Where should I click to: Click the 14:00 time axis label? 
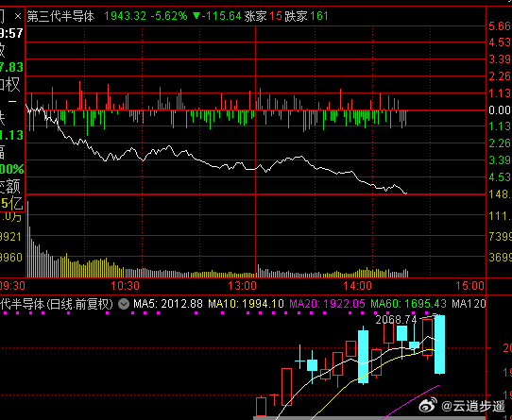pos(358,286)
